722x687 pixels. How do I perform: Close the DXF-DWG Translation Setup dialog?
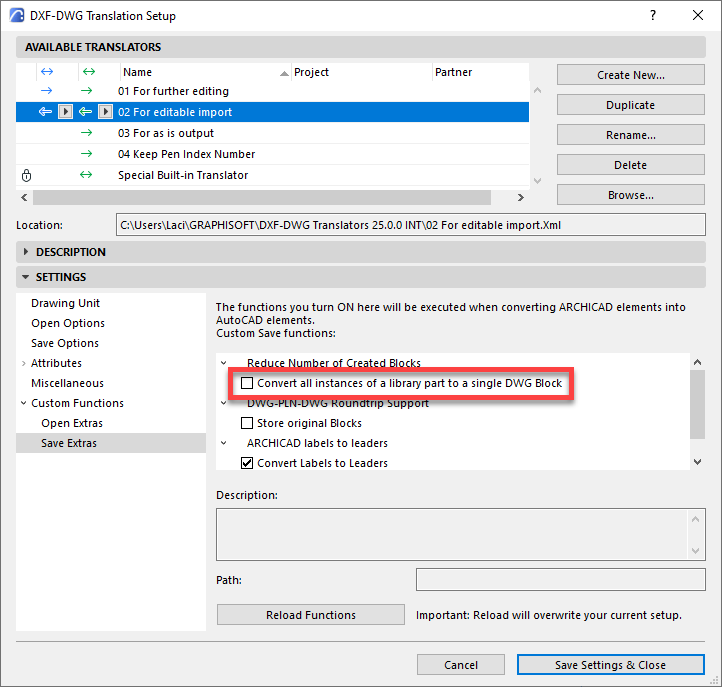pyautogui.click(x=698, y=15)
